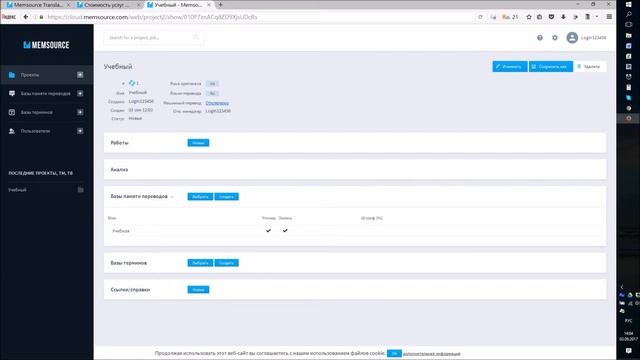Open Пользователи sidebar section
This screenshot has width=640, height=360.
pos(35,131)
